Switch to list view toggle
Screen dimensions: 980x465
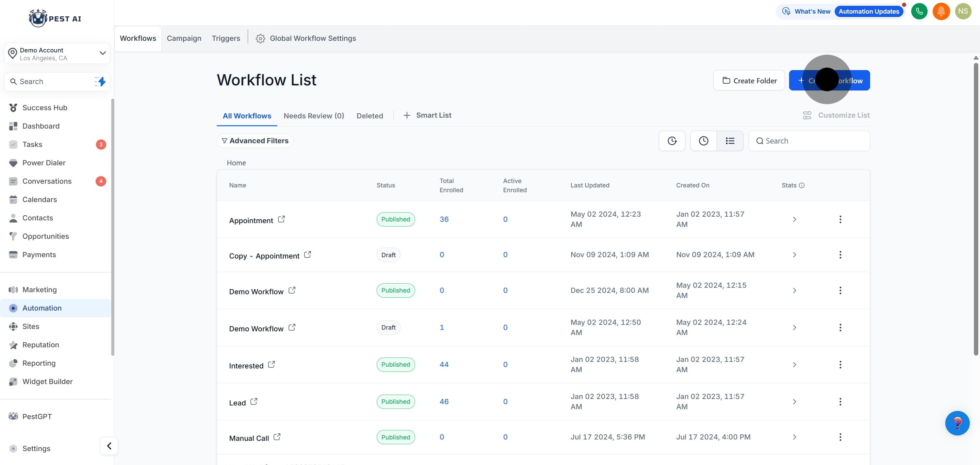[730, 141]
